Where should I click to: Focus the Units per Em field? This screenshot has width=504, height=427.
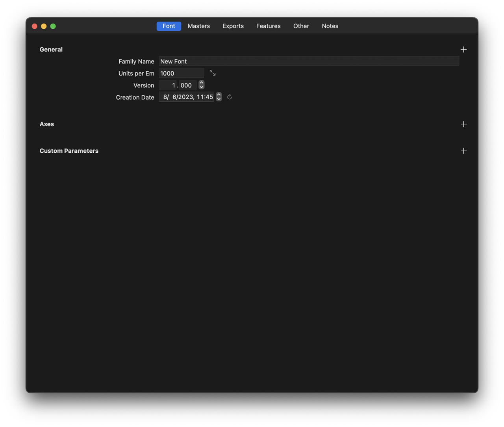pyautogui.click(x=181, y=73)
